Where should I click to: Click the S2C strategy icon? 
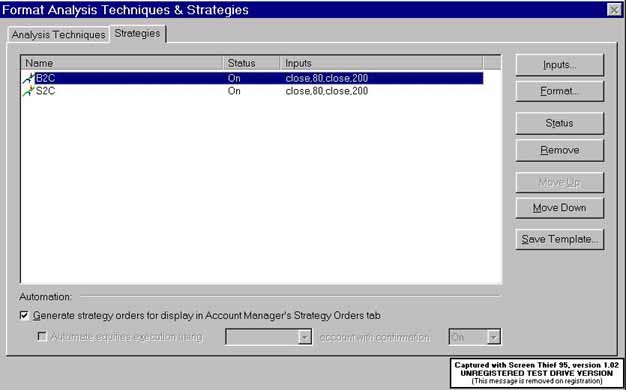(x=29, y=91)
